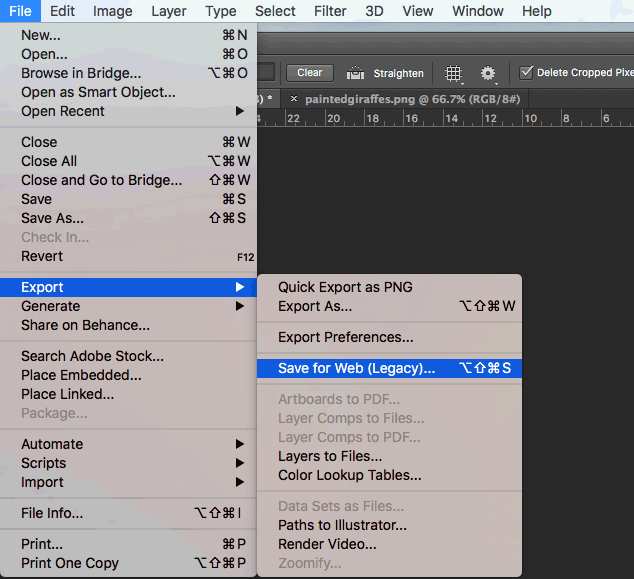
Task: Open the crop settings gear menu
Action: tap(488, 73)
